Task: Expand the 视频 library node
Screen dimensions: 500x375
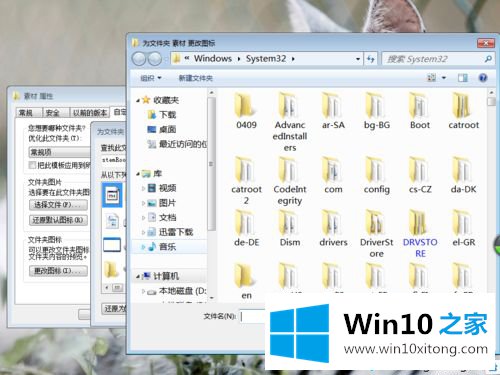Action: tap(143, 188)
